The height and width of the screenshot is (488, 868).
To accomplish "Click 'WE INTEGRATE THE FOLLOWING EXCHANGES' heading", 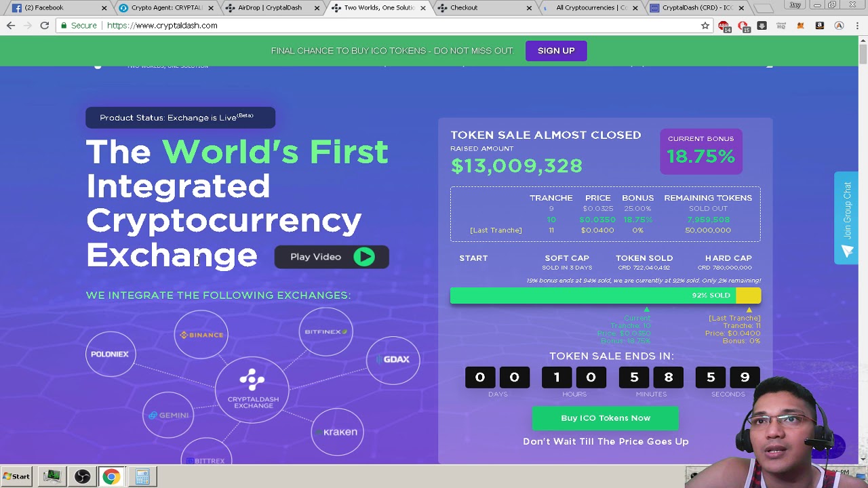I will tap(218, 296).
